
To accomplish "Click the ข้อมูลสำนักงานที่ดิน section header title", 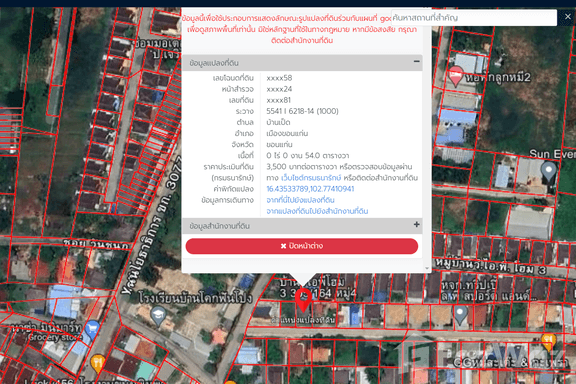I will click(x=220, y=226).
